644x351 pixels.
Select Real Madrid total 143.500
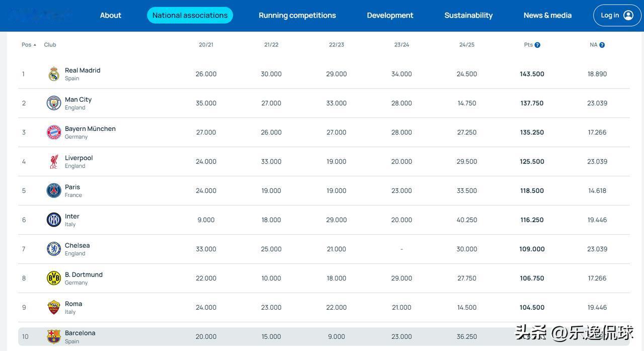[532, 74]
